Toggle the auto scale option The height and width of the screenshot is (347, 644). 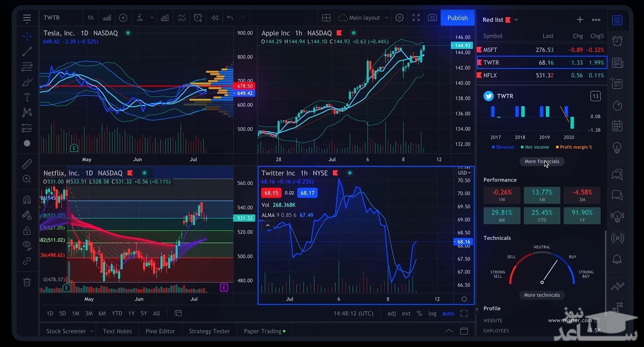[x=448, y=313]
